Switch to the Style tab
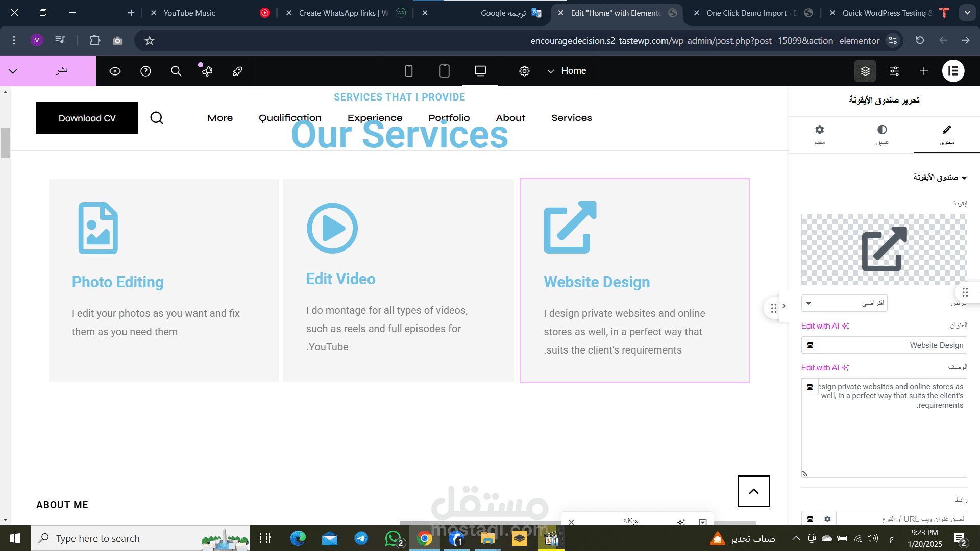This screenshot has height=551, width=980. click(882, 134)
